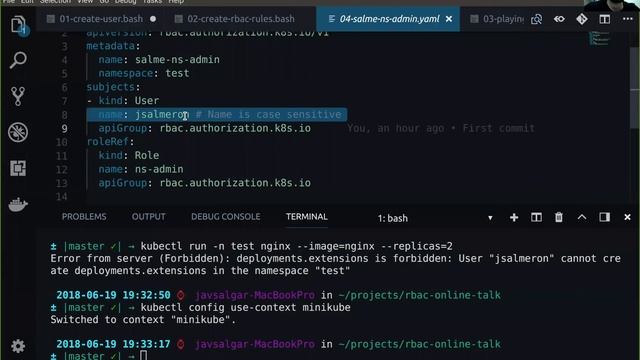
Task: Maximize the panel with up chevron
Action: tap(582, 217)
